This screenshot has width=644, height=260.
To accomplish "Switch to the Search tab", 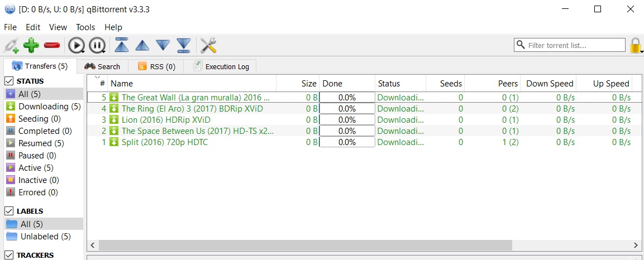I will 102,66.
